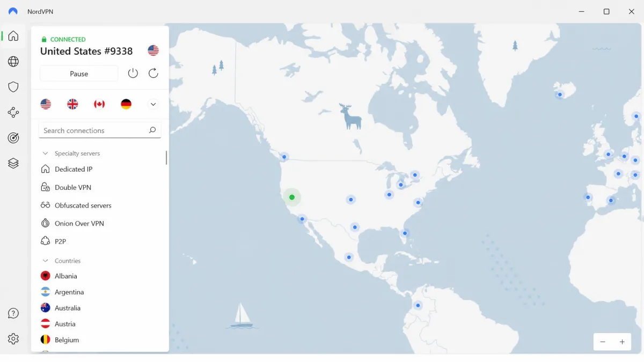Click the search magnifier icon
The width and height of the screenshot is (644, 362).
coord(152,130)
